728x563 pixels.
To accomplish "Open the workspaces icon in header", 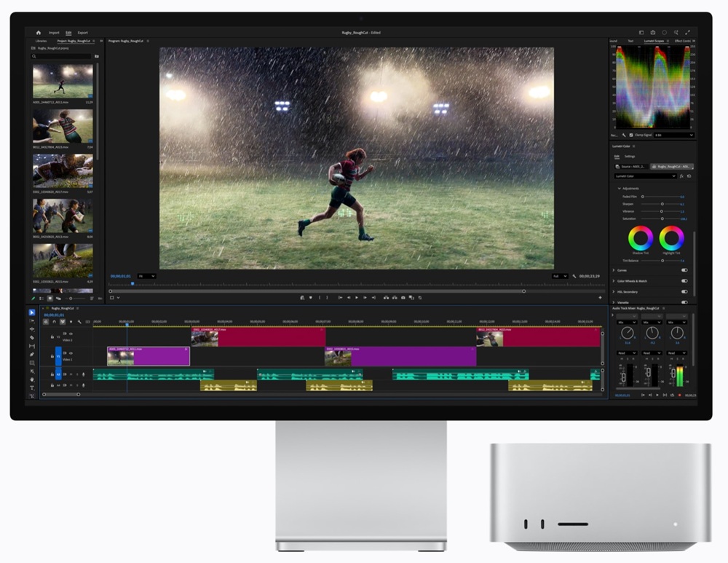I will [x=641, y=33].
